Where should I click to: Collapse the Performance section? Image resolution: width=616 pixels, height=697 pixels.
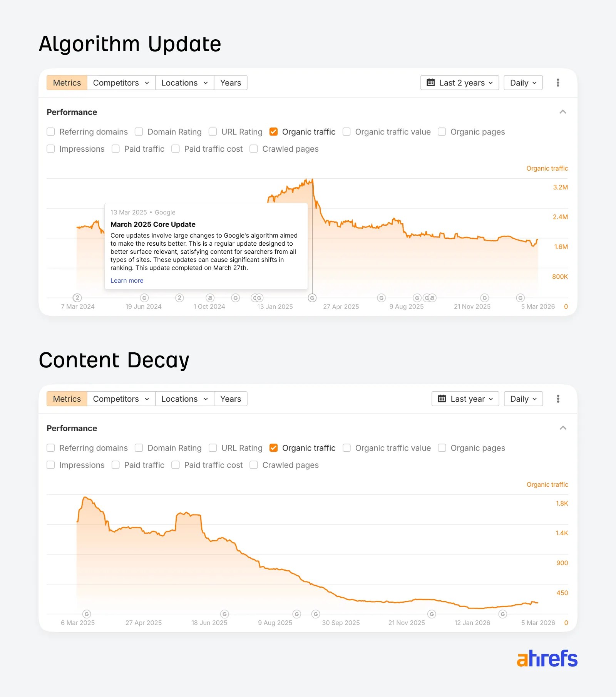pos(563,112)
